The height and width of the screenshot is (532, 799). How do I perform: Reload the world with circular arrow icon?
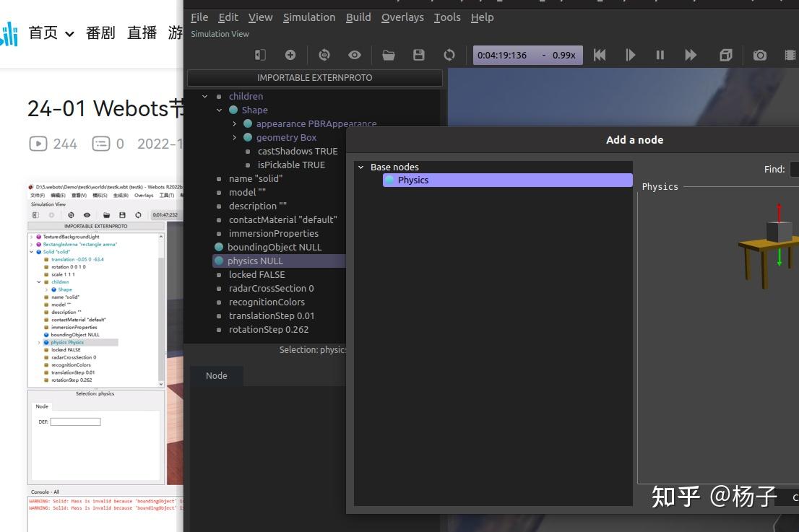point(449,55)
